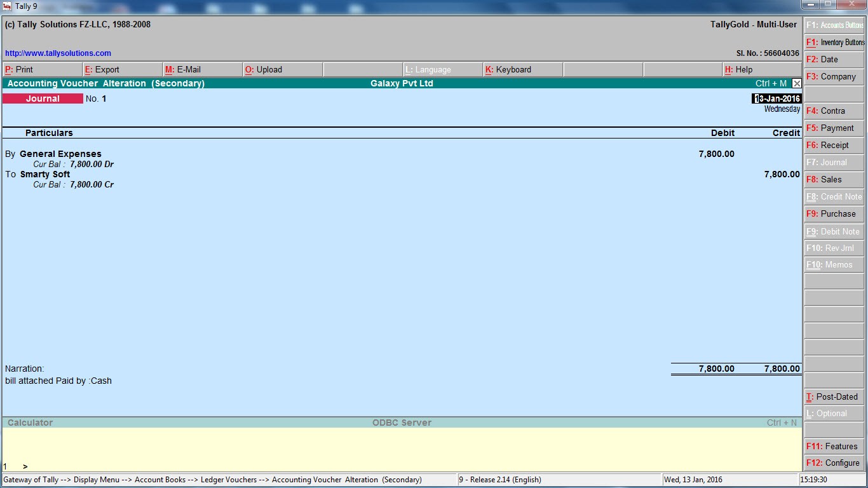Select F7: Journal voucher type

coord(834,163)
